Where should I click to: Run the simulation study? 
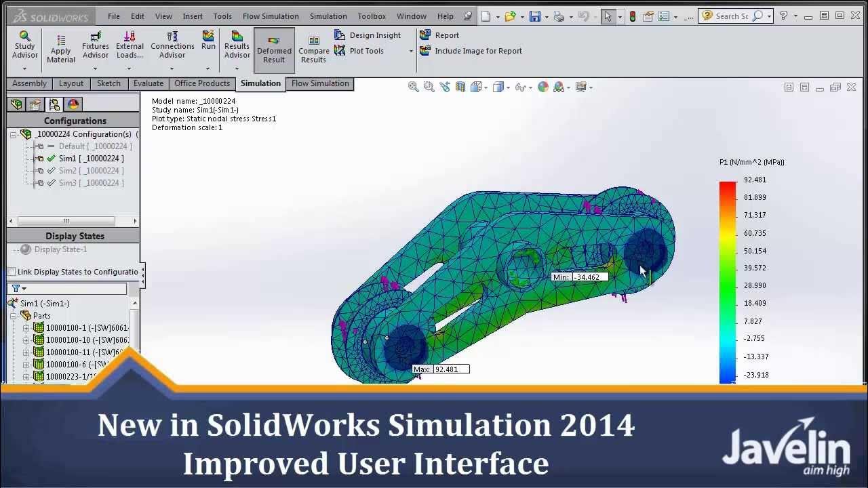(208, 41)
